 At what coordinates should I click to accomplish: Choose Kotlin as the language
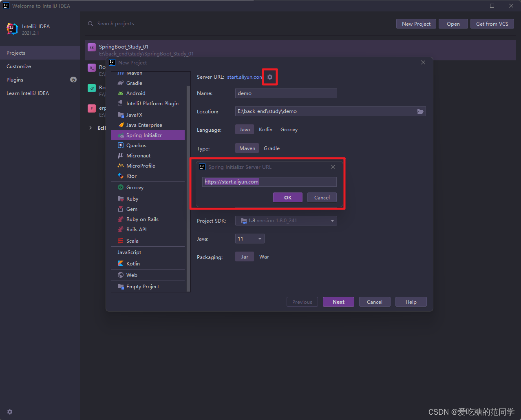tap(265, 130)
